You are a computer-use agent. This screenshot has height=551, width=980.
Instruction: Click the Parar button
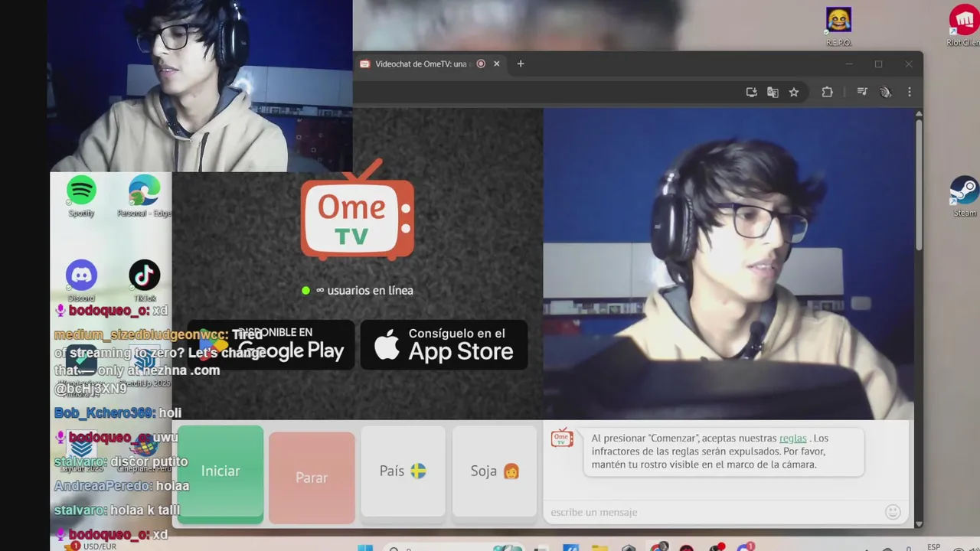click(x=312, y=478)
